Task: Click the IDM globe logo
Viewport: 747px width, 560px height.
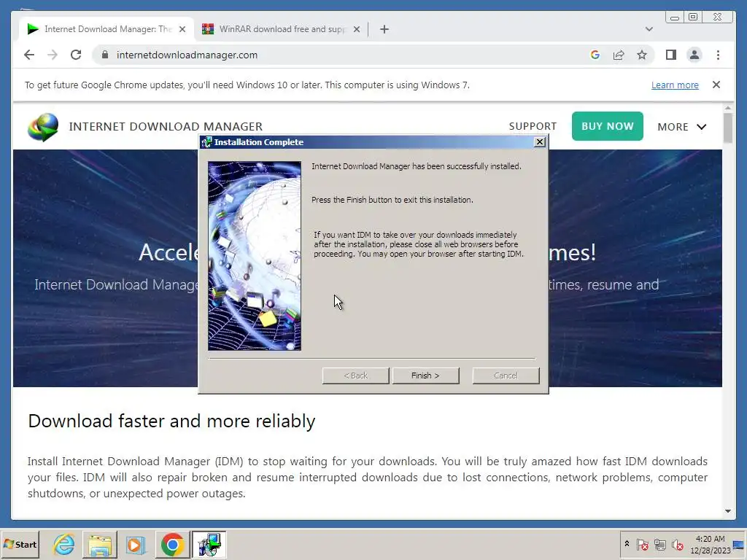Action: (x=43, y=127)
